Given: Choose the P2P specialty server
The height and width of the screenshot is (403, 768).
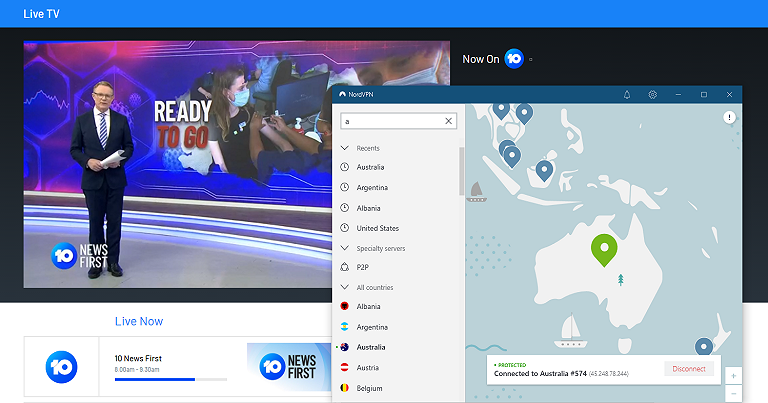Looking at the screenshot, I should 362,267.
